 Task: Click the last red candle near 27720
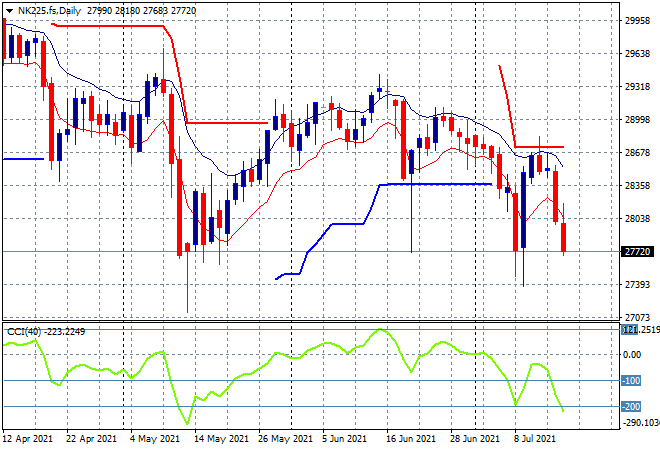564,237
